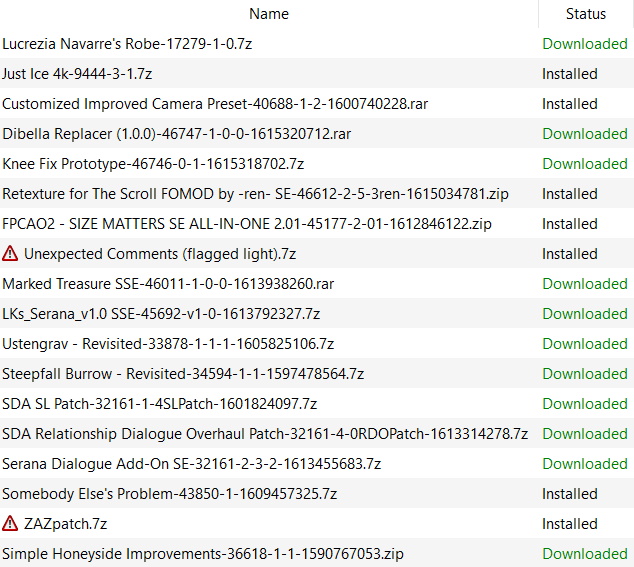Select Customized Improved Camera Preset entry
The image size is (634, 567).
click(317, 104)
